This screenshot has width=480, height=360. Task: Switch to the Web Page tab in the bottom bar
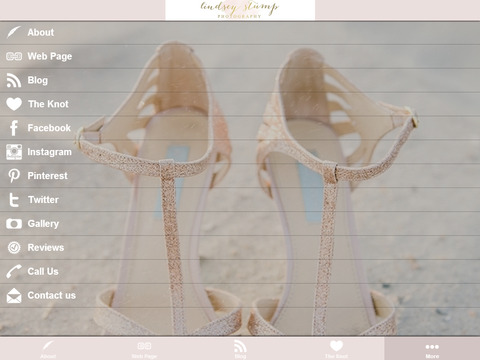pos(144,349)
